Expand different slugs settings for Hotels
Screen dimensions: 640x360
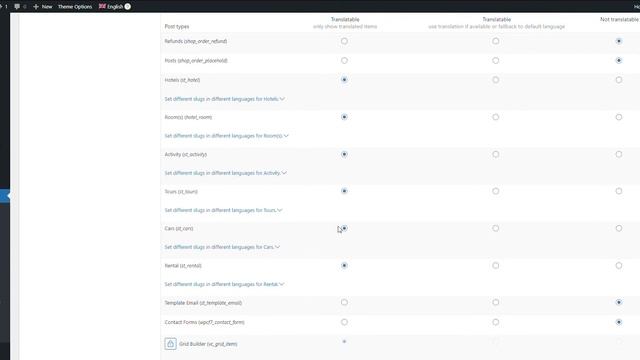pyautogui.click(x=224, y=99)
